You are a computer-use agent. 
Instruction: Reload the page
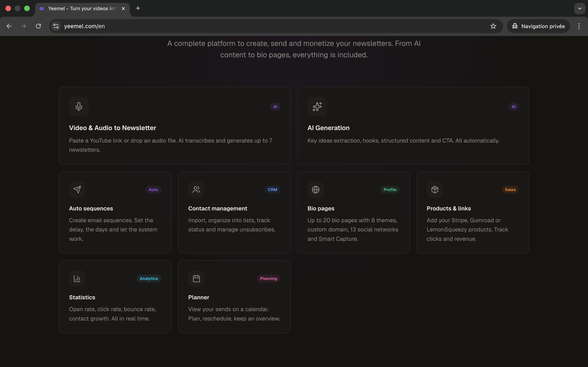pyautogui.click(x=38, y=26)
